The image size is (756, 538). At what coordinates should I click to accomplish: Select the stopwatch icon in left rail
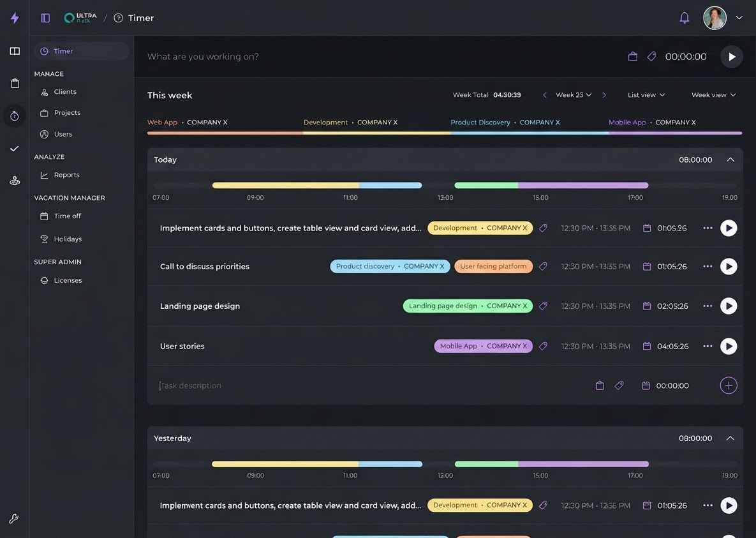click(x=15, y=116)
